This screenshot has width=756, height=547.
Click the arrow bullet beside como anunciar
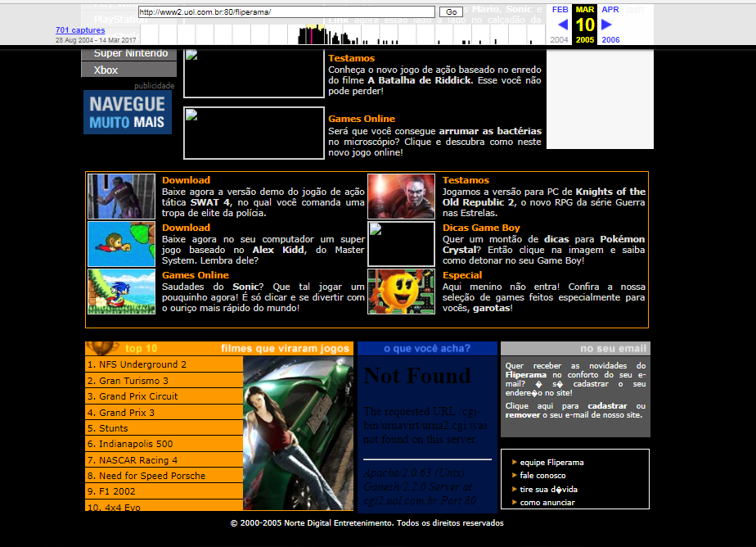(514, 502)
